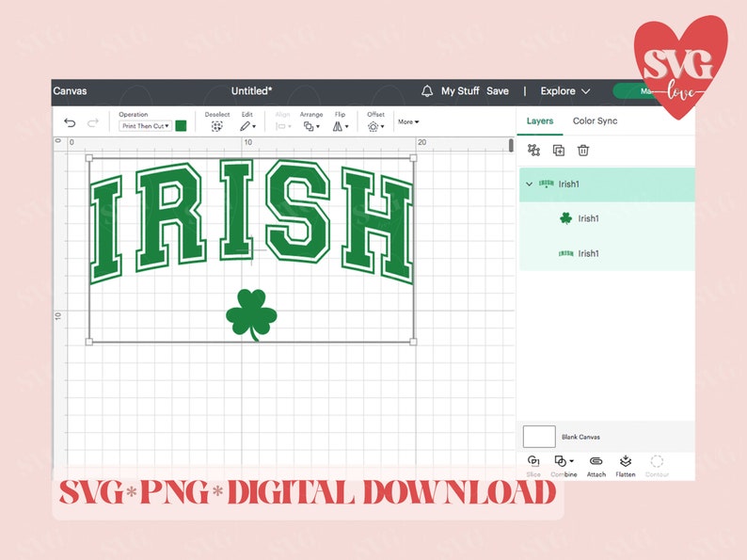Switch to the Layers tab
Screen dimensions: 747x560
pyautogui.click(x=540, y=121)
